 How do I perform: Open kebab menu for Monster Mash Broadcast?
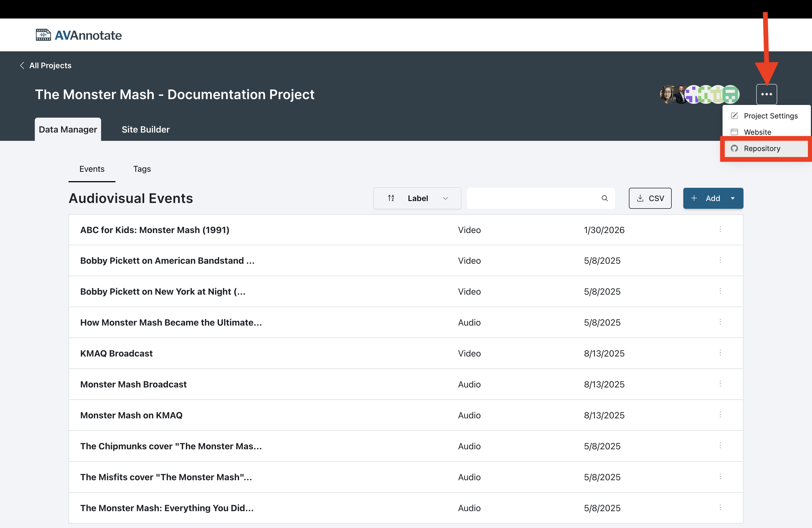[x=720, y=384]
